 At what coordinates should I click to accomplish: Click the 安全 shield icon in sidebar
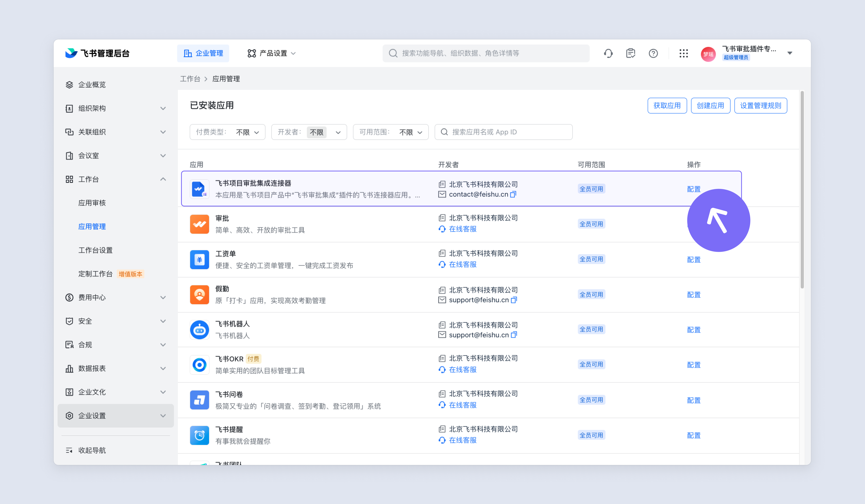(69, 321)
